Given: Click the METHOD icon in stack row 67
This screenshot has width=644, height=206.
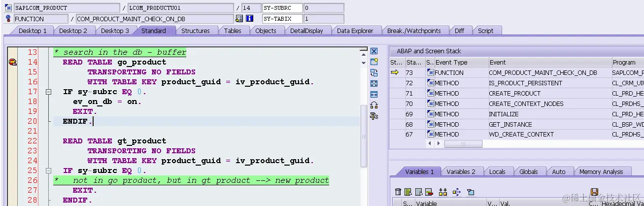Looking at the screenshot, I should point(430,134).
